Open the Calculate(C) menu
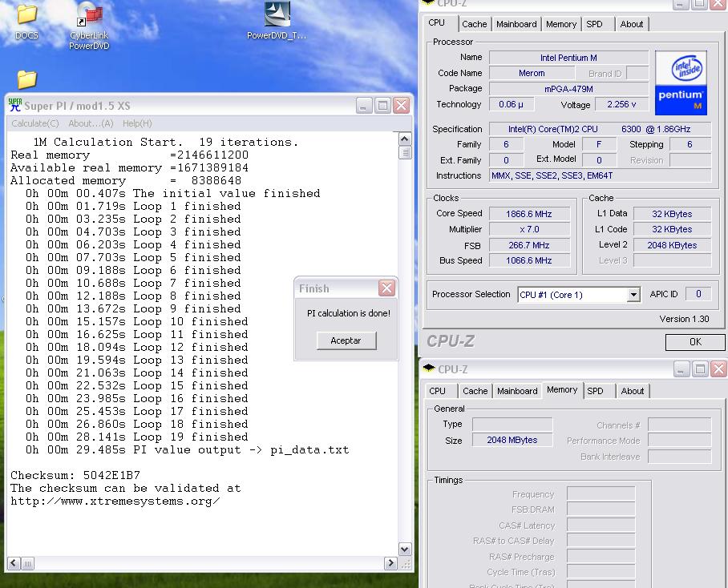 tap(34, 123)
